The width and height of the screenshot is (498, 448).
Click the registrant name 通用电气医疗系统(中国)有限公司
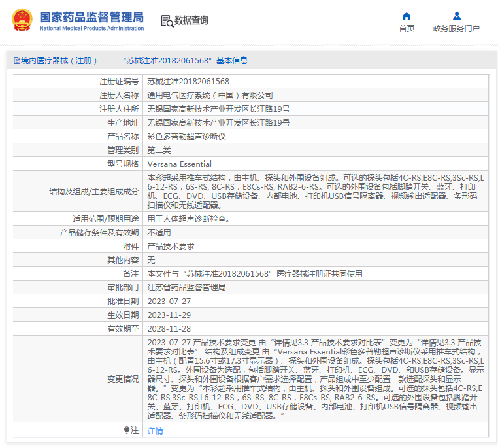pos(210,95)
